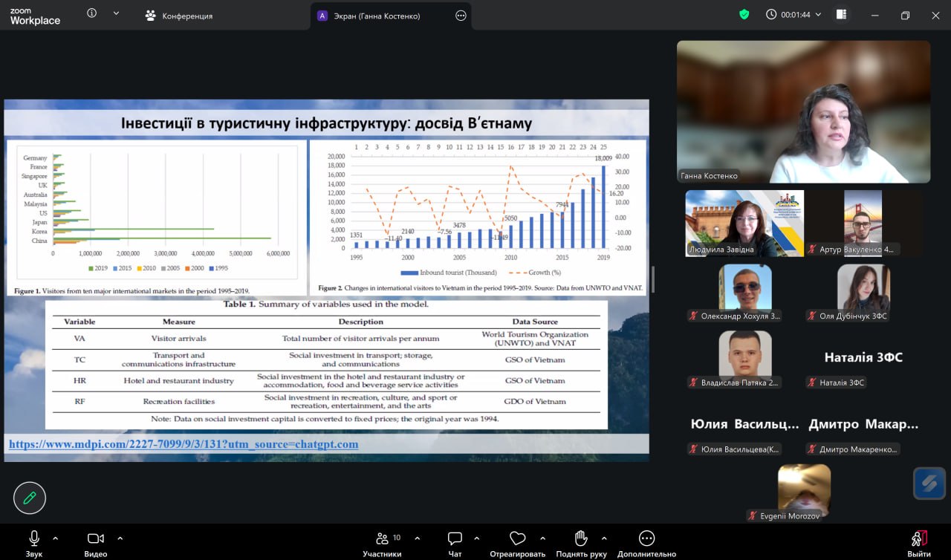
Task: Change the view layout icon
Action: pyautogui.click(x=841, y=15)
